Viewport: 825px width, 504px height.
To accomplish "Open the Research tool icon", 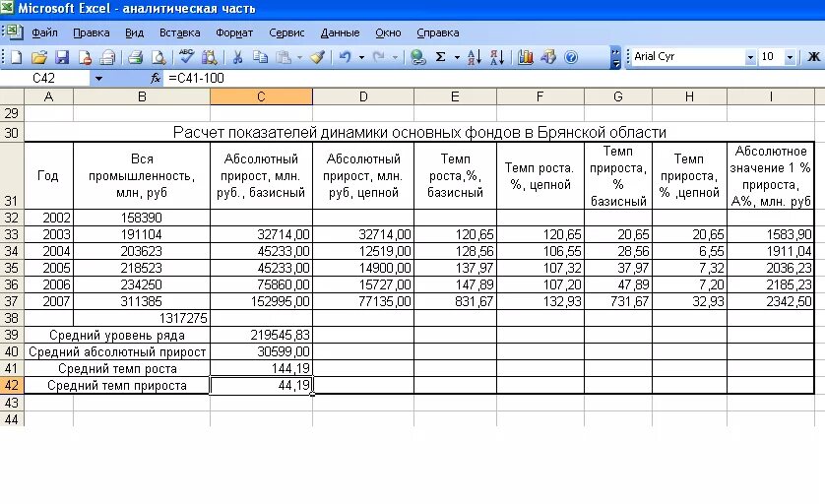I will click(210, 57).
